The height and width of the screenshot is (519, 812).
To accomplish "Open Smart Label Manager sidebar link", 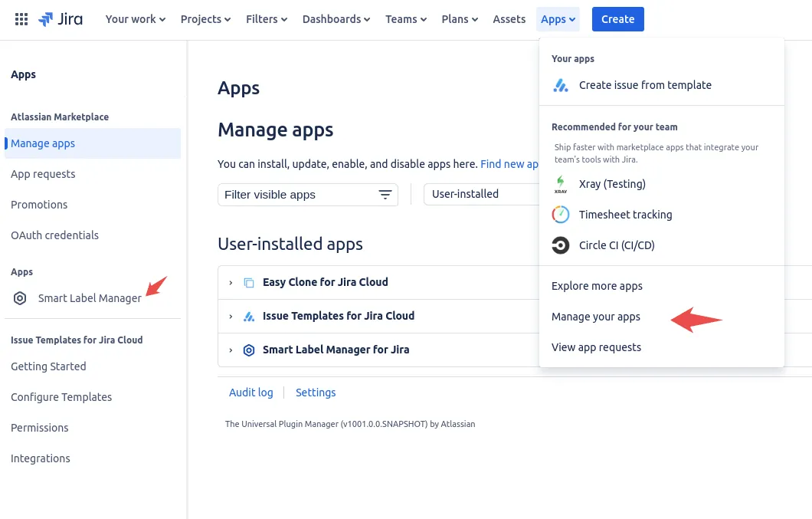I will coord(90,298).
